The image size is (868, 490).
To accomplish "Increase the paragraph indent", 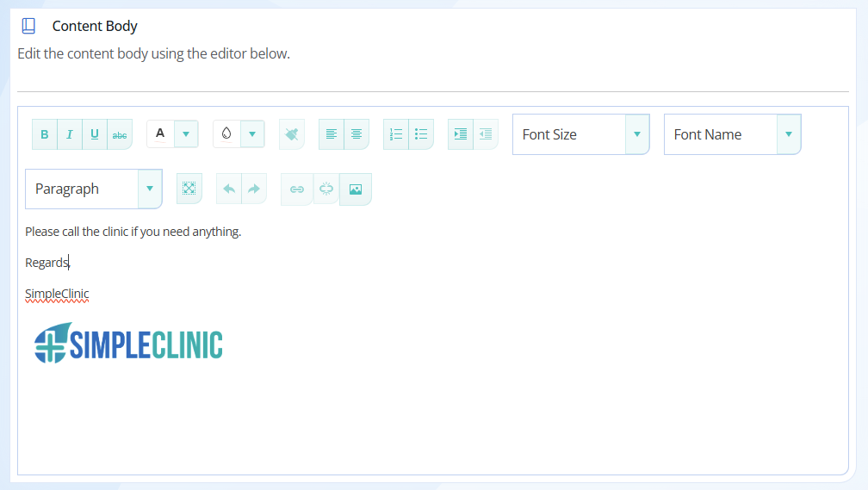I will point(461,134).
